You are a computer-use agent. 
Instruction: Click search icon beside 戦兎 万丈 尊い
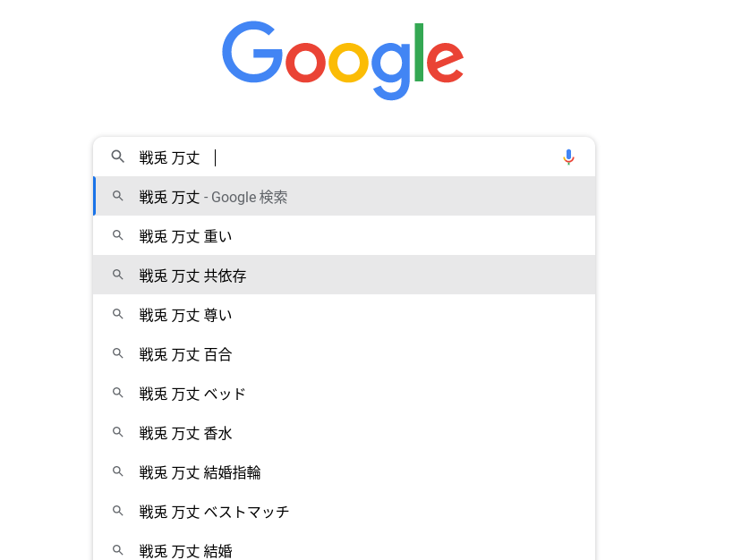tap(117, 315)
